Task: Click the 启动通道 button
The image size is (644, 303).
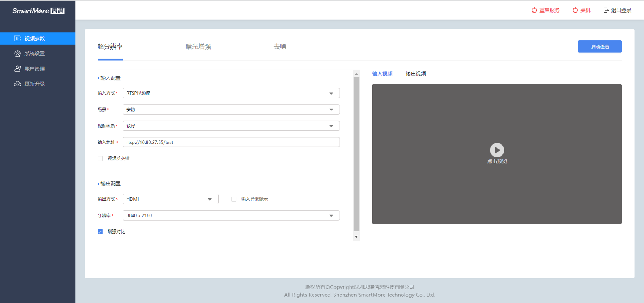Action: point(599,47)
